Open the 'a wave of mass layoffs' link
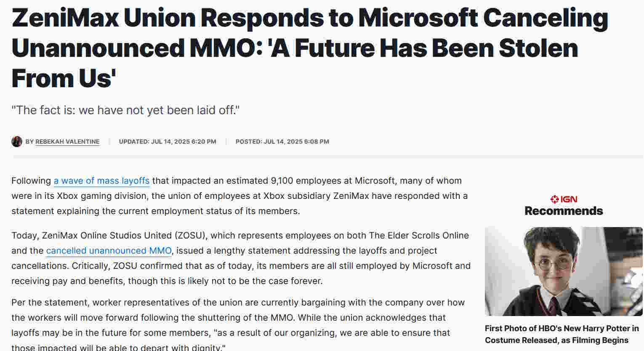 (x=101, y=181)
